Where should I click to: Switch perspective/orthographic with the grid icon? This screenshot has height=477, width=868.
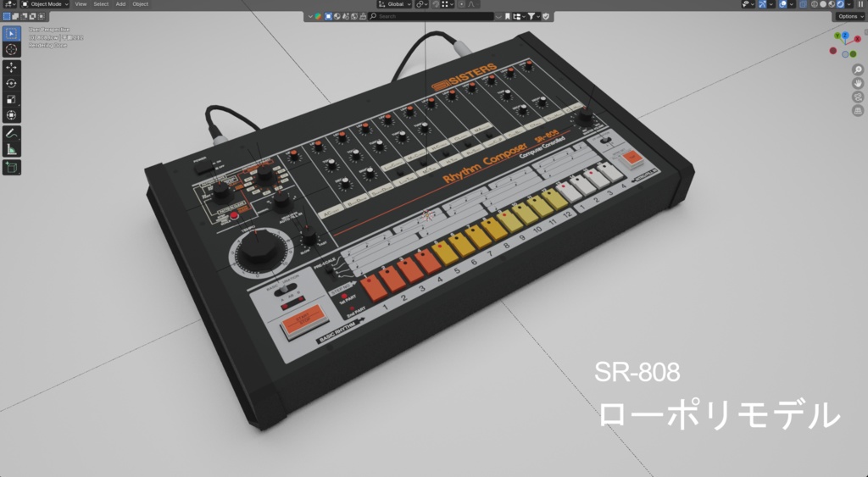[x=858, y=111]
